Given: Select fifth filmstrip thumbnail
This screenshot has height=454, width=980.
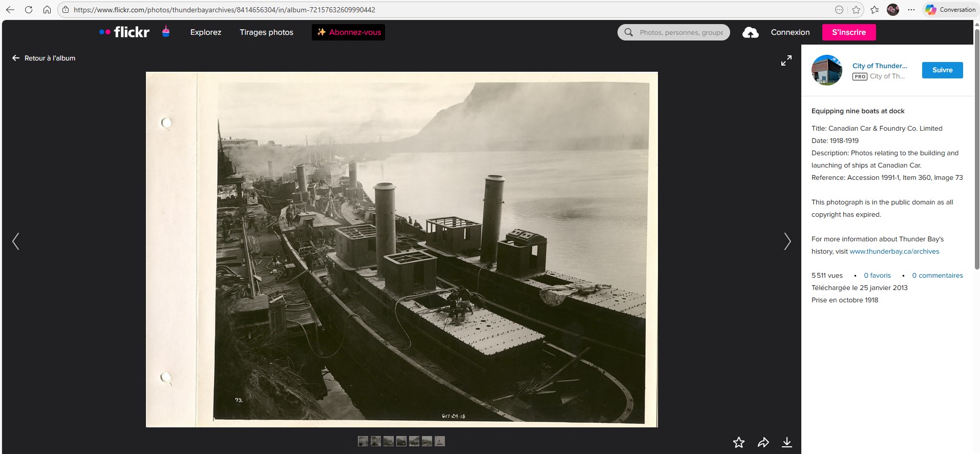Looking at the screenshot, I should click(x=414, y=441).
